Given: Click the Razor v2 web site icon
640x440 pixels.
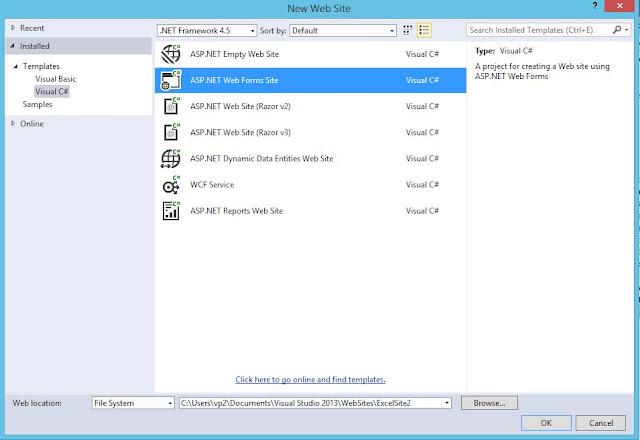Looking at the screenshot, I should [171, 106].
